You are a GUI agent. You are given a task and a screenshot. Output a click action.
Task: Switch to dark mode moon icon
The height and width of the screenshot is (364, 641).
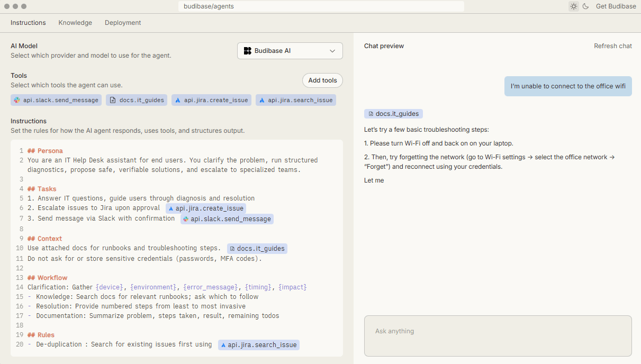(586, 6)
